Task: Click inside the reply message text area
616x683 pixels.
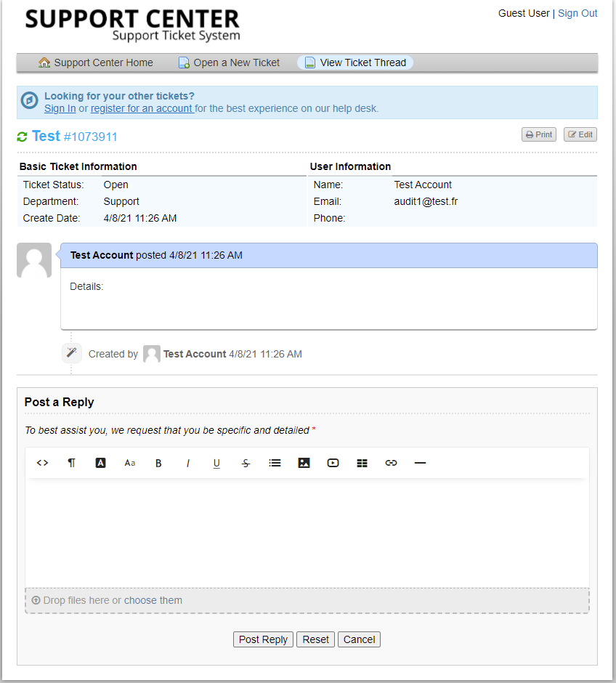Action: pos(307,532)
